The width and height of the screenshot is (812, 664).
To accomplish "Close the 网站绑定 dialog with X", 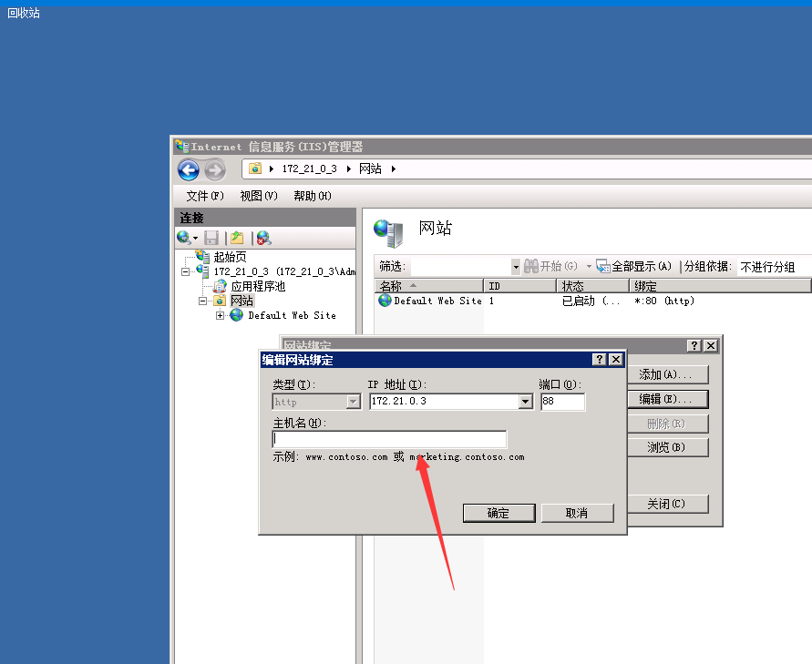I will 711,346.
